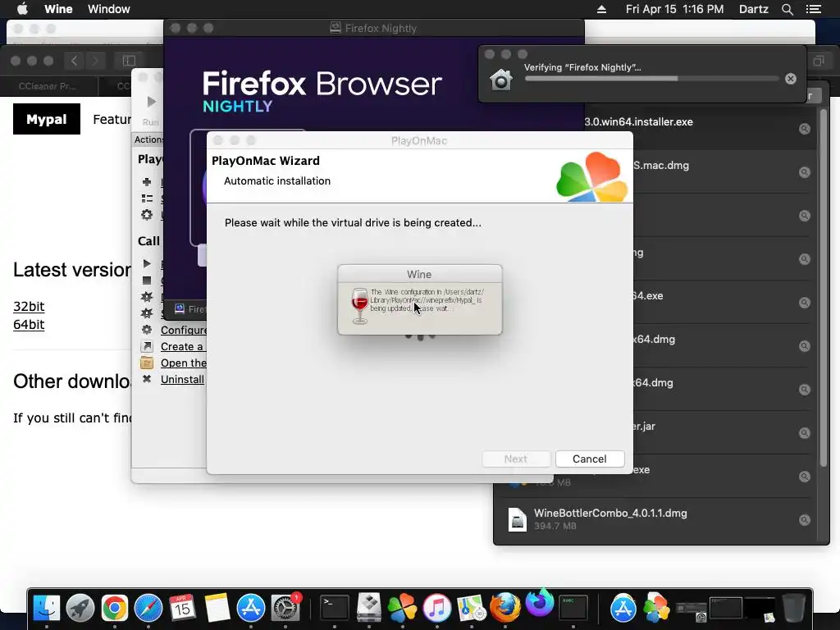This screenshot has height=630, width=840.
Task: Click the Uninstall X icon in PlayOnMac sidebar
Action: [x=147, y=379]
